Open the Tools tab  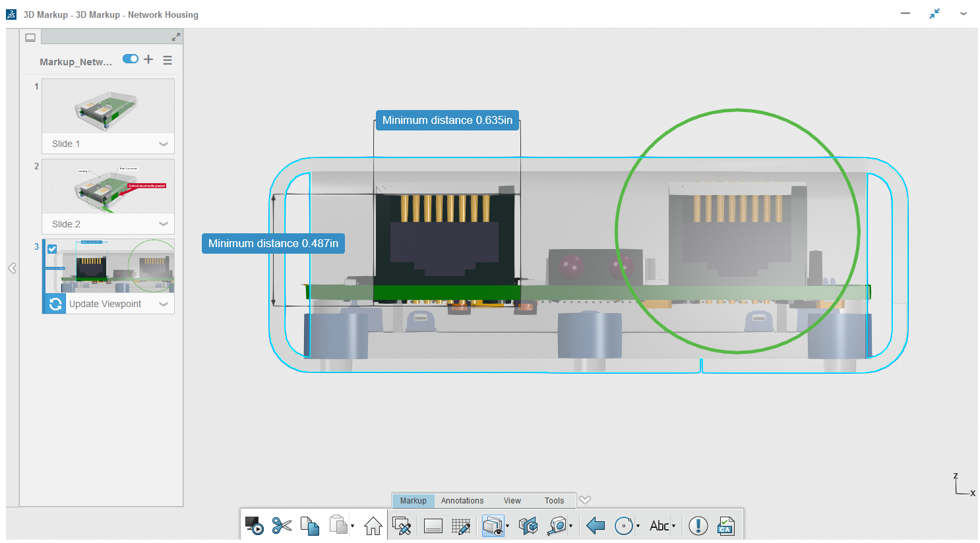pyautogui.click(x=554, y=501)
